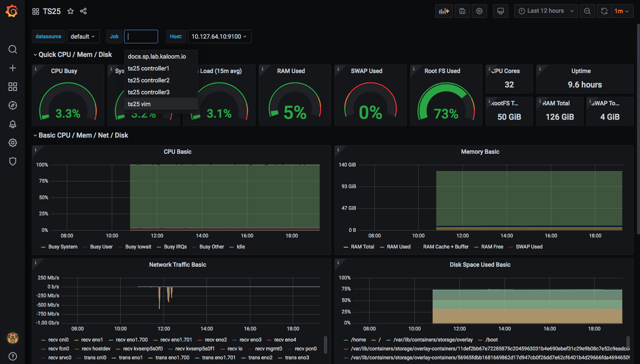The width and height of the screenshot is (640, 364).
Task: Open dashboard search with the magnifier icon
Action: 13,49
